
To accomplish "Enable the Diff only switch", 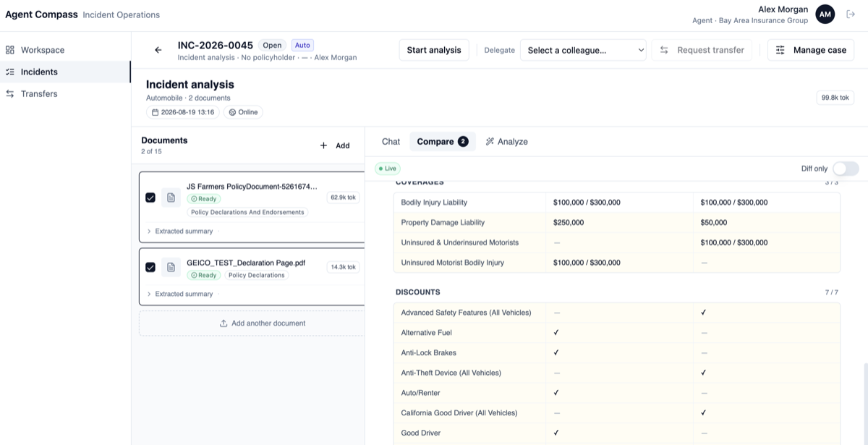I will coord(846,169).
